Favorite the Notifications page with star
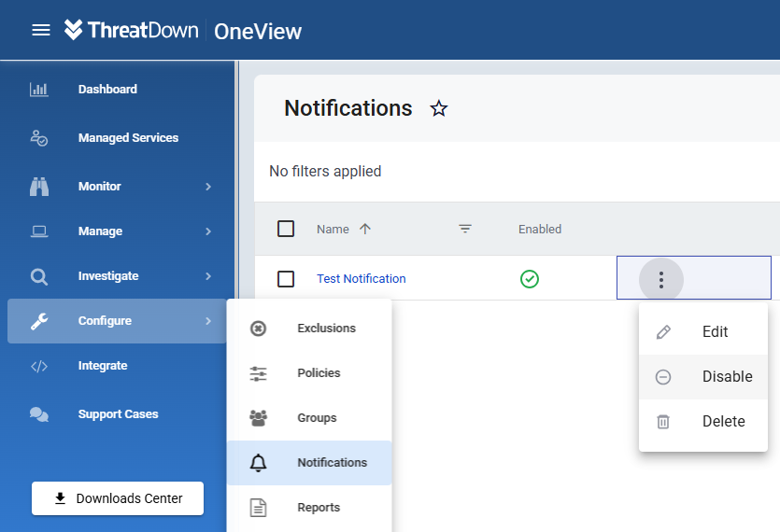 coord(439,108)
